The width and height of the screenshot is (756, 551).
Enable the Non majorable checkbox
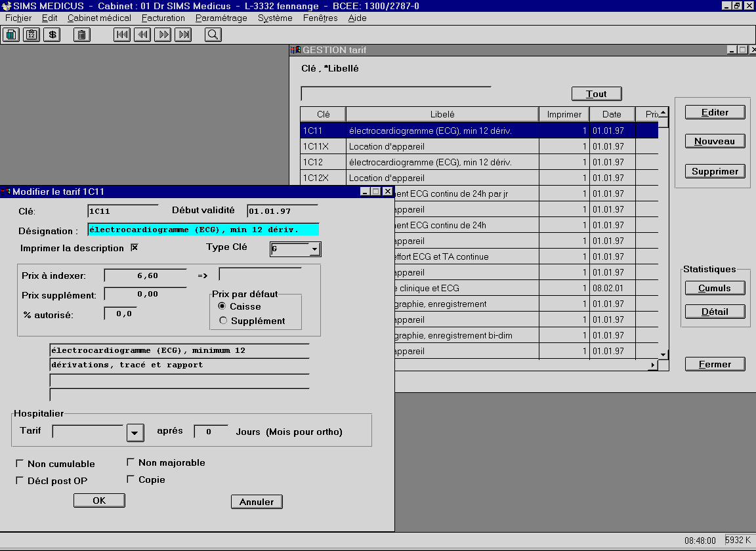coord(130,462)
